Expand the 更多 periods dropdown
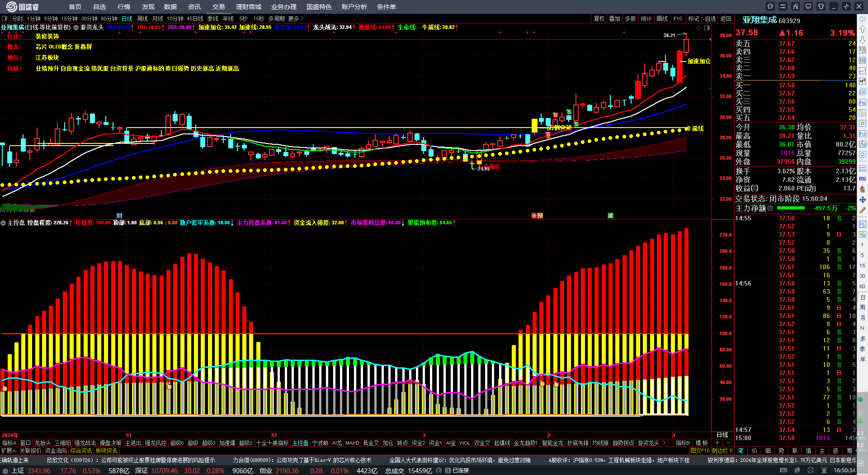 [x=296, y=19]
